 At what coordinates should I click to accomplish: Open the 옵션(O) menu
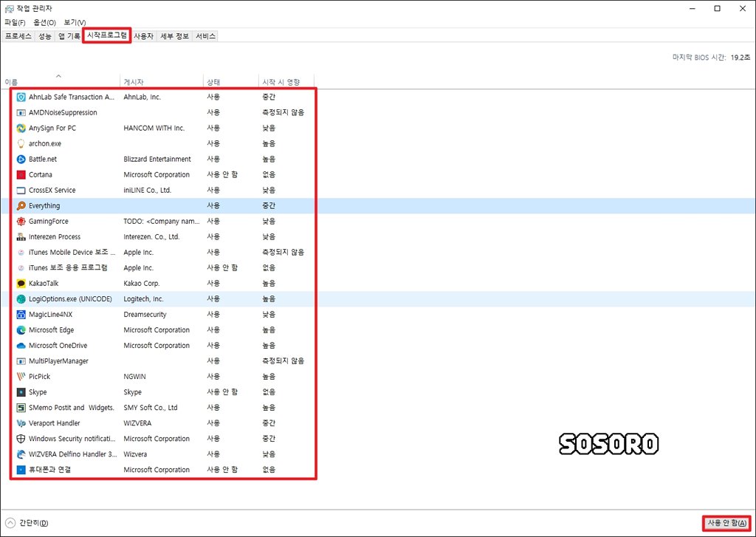pyautogui.click(x=44, y=23)
